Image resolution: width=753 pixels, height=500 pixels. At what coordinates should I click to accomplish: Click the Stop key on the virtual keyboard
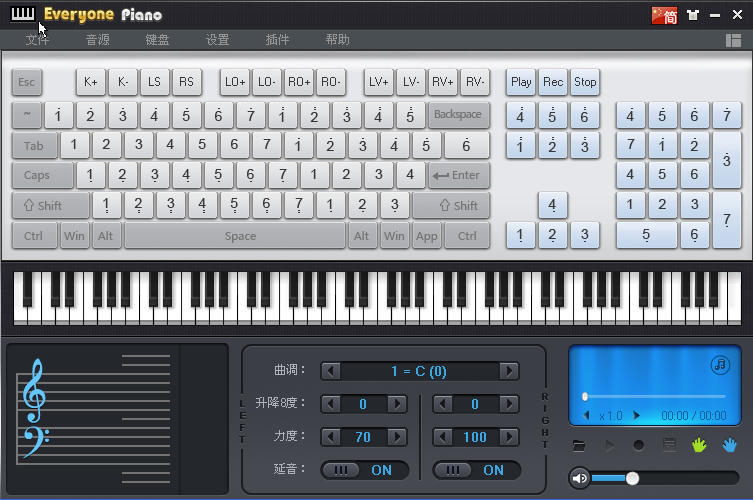pyautogui.click(x=585, y=82)
